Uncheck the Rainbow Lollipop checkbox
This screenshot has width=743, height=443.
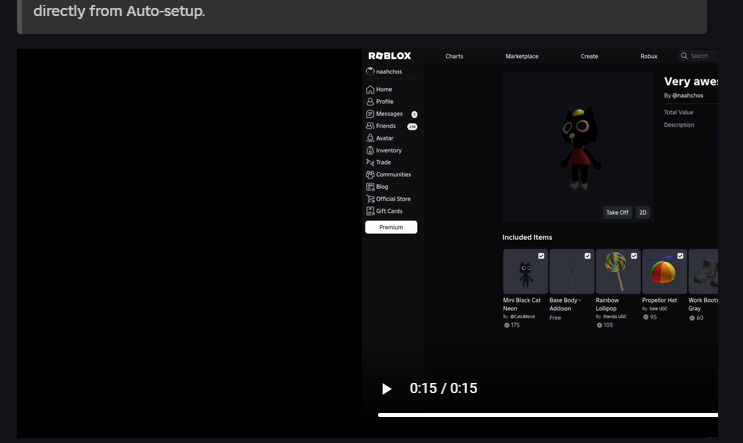(x=634, y=256)
